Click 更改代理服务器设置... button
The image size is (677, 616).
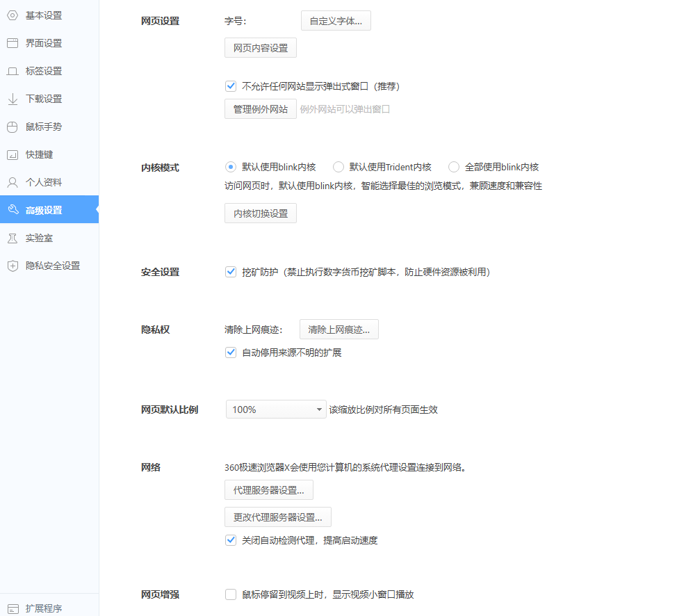tap(277, 517)
